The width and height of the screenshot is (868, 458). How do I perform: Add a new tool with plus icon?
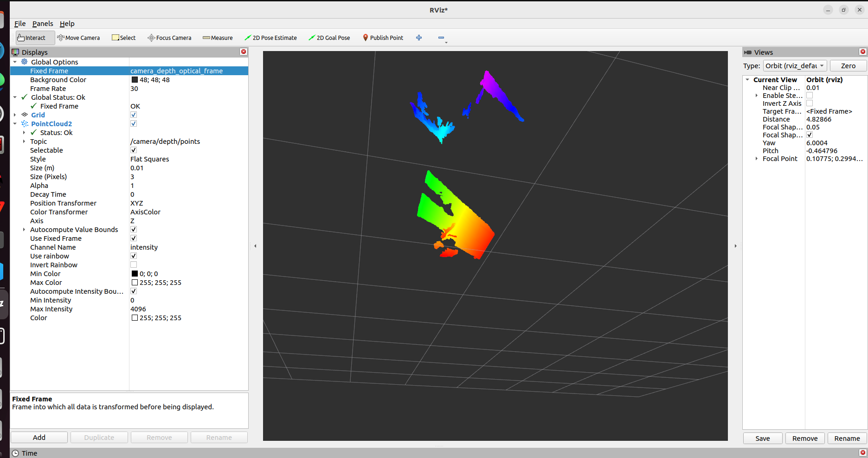(x=419, y=38)
